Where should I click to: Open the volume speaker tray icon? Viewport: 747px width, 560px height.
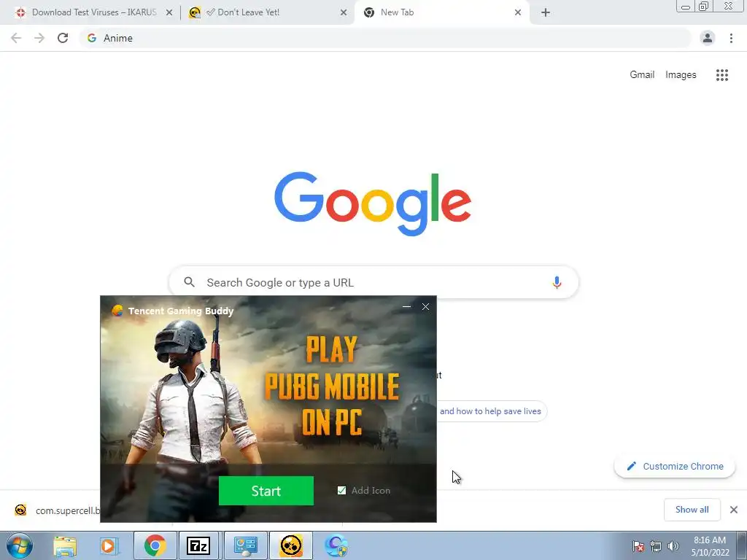673,546
